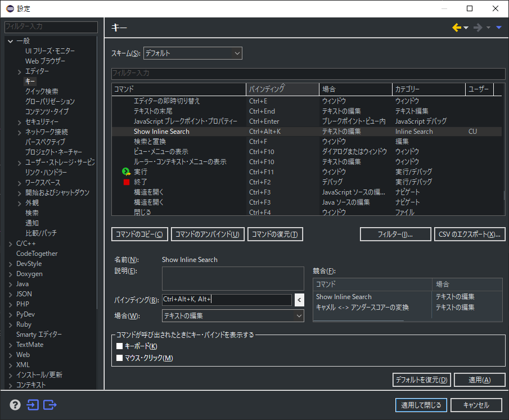The image size is (509, 420).
Task: Click the Help question mark icon
Action: coord(15,405)
